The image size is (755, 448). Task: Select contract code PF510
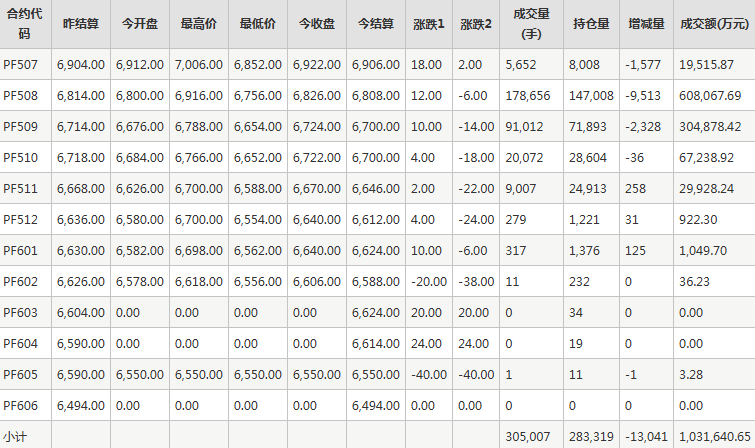pos(20,158)
